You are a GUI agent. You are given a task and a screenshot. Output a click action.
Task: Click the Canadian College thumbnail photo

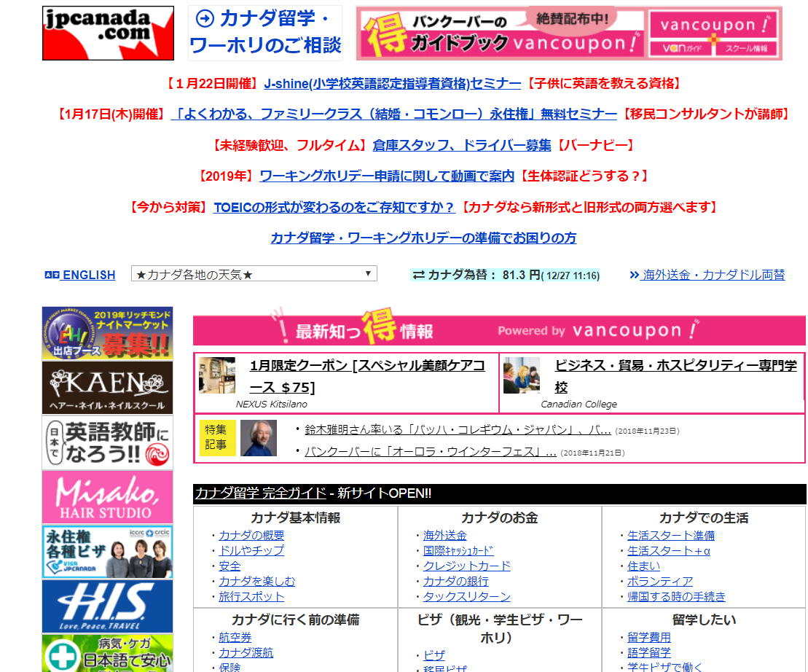522,375
